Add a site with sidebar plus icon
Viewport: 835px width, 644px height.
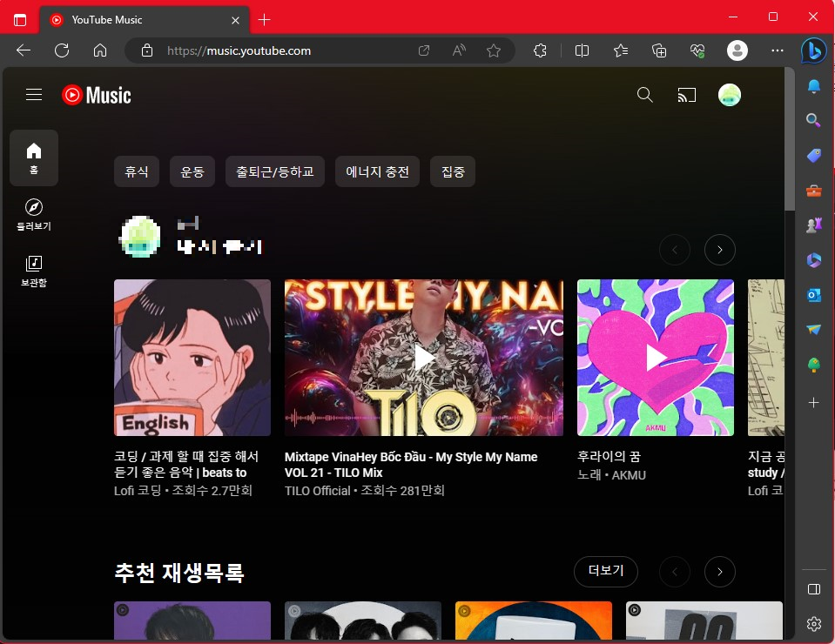(814, 403)
